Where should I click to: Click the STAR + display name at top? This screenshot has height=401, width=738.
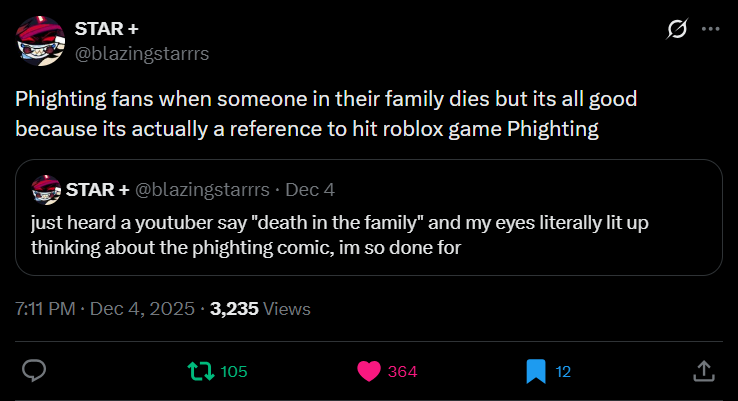(x=107, y=29)
